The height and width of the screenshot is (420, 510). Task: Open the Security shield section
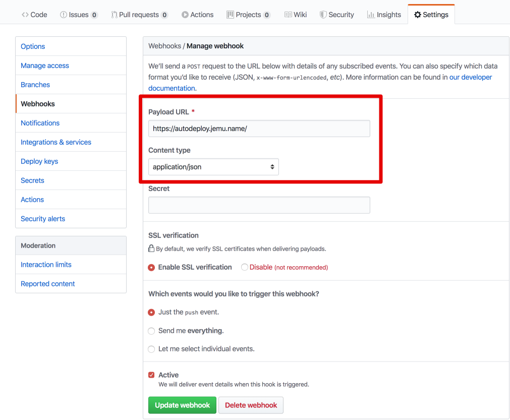[x=324, y=14]
